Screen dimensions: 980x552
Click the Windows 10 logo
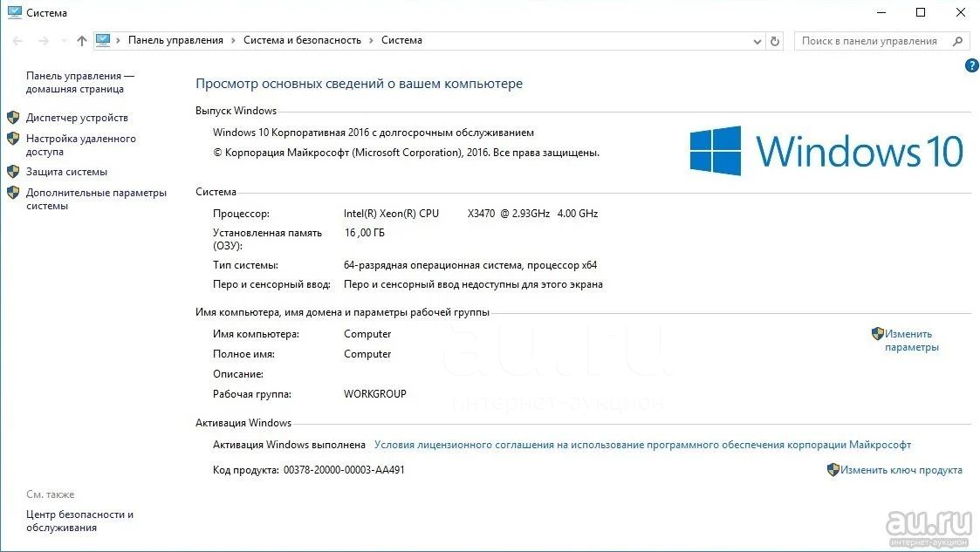click(x=826, y=151)
